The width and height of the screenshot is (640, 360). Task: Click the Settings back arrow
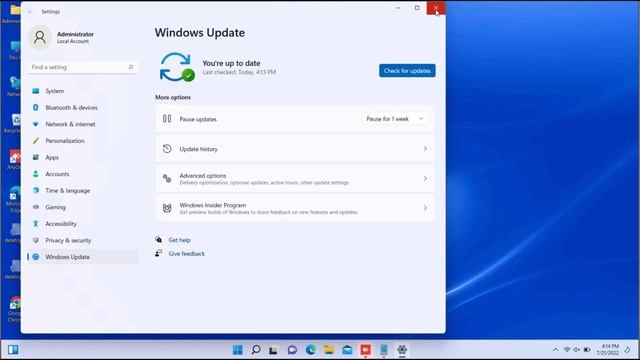[31, 12]
